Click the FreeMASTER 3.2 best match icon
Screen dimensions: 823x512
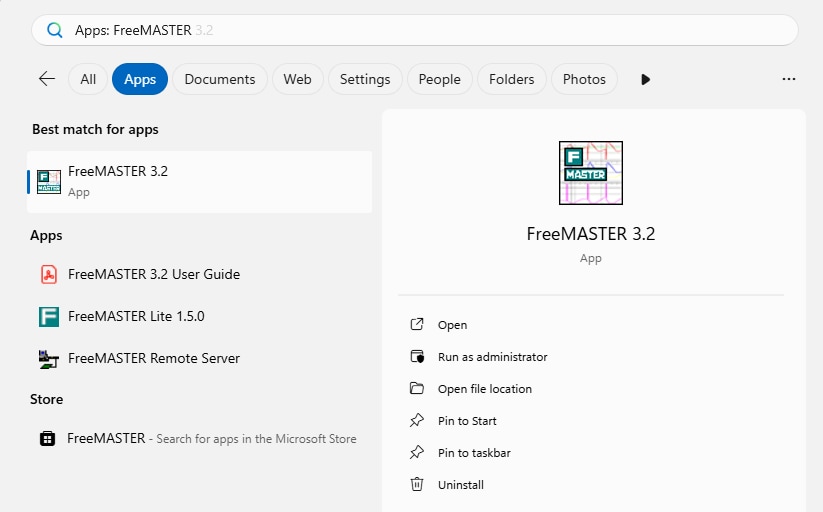point(49,182)
